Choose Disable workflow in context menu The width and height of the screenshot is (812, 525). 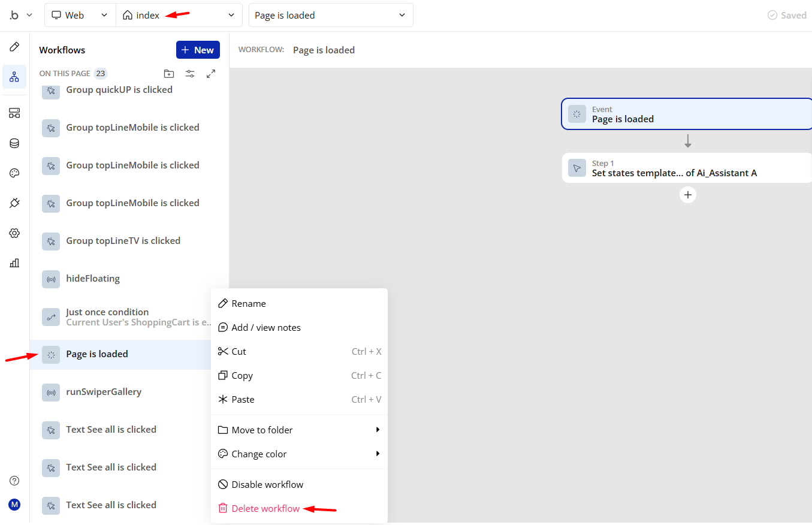267,484
